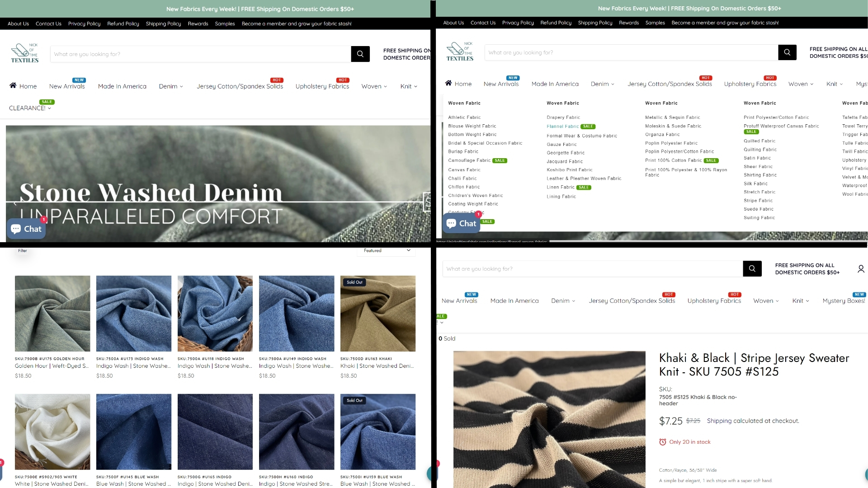Screen dimensions: 868x488
Task: Click the search magnifier icon top-left pane
Action: coord(360,54)
